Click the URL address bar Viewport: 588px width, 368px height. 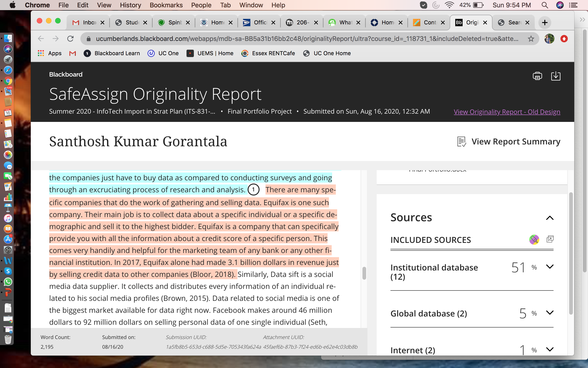click(x=307, y=39)
